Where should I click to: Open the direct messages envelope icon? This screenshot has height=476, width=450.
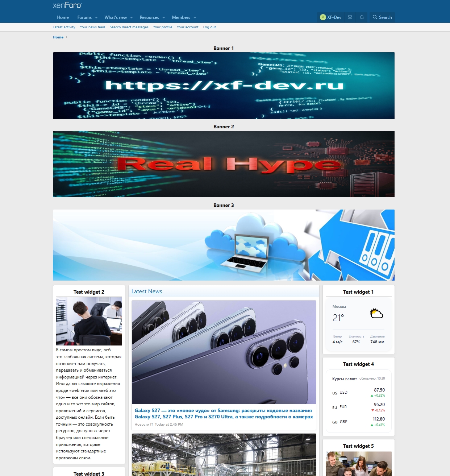(350, 17)
